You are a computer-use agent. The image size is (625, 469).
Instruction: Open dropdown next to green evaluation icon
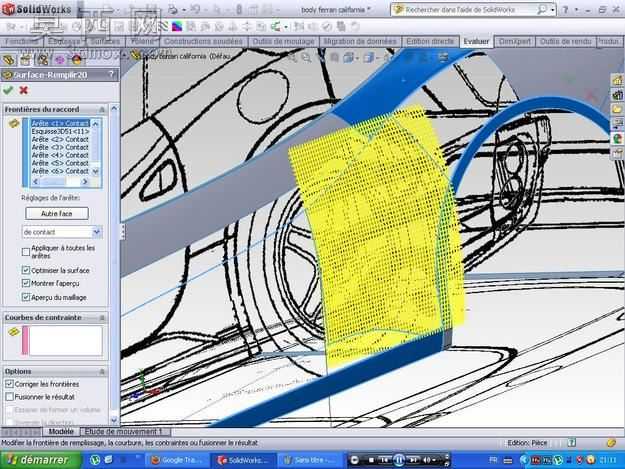point(286,27)
